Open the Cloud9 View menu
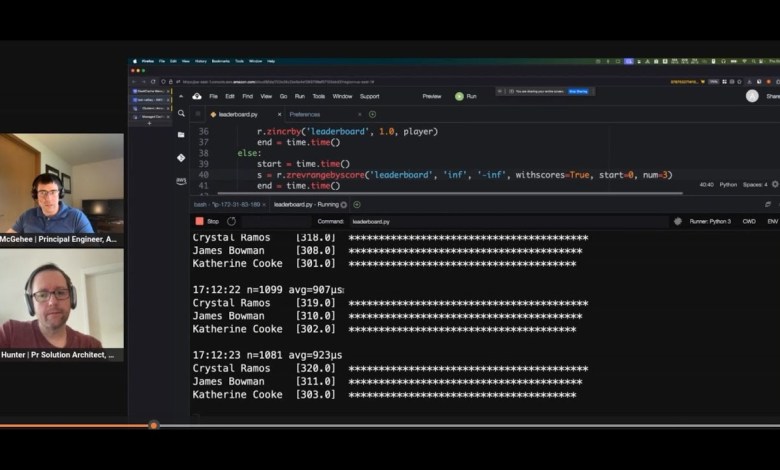Screen dimensions: 780x470 (x=266, y=96)
